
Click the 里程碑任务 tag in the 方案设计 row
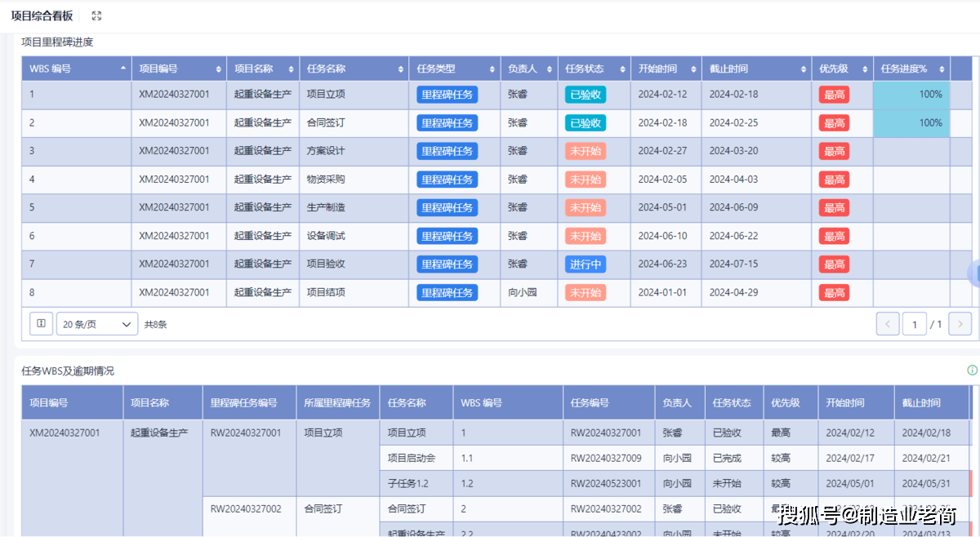click(x=447, y=151)
